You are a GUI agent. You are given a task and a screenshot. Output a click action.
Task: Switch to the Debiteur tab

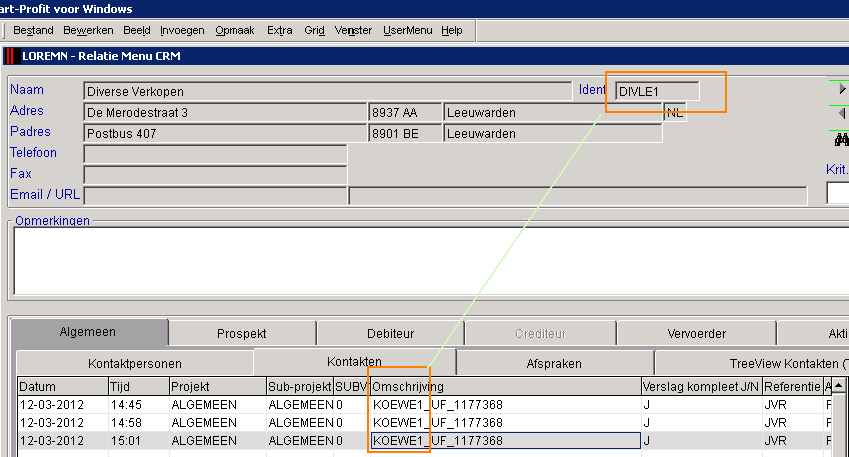coord(390,334)
